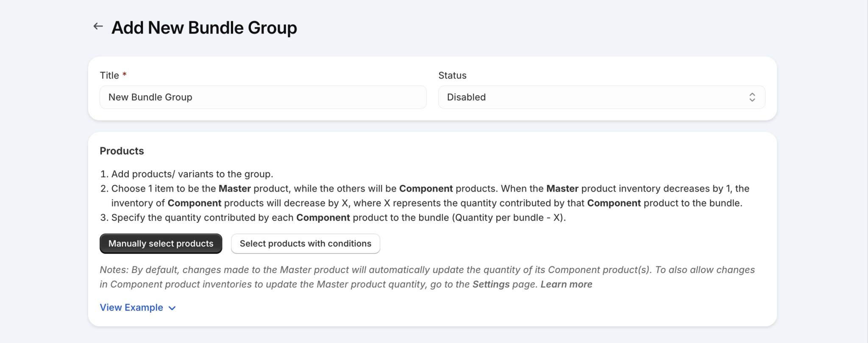Viewport: 868px width, 343px height.
Task: Click the View Example blue label
Action: (131, 307)
